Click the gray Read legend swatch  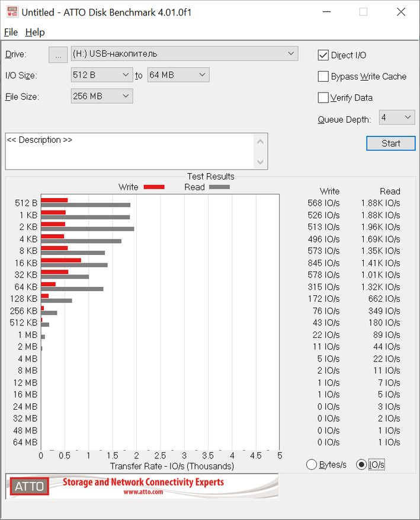(219, 187)
